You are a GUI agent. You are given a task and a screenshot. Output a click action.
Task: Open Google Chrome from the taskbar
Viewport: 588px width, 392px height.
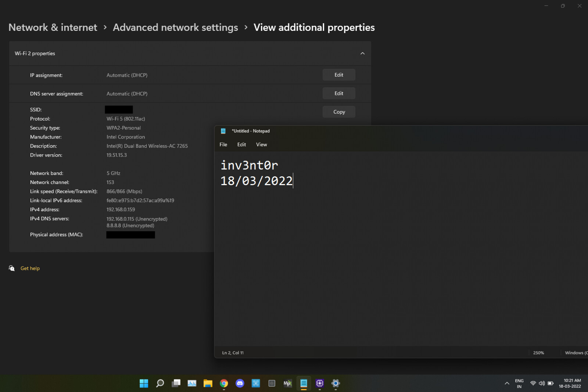click(x=224, y=383)
